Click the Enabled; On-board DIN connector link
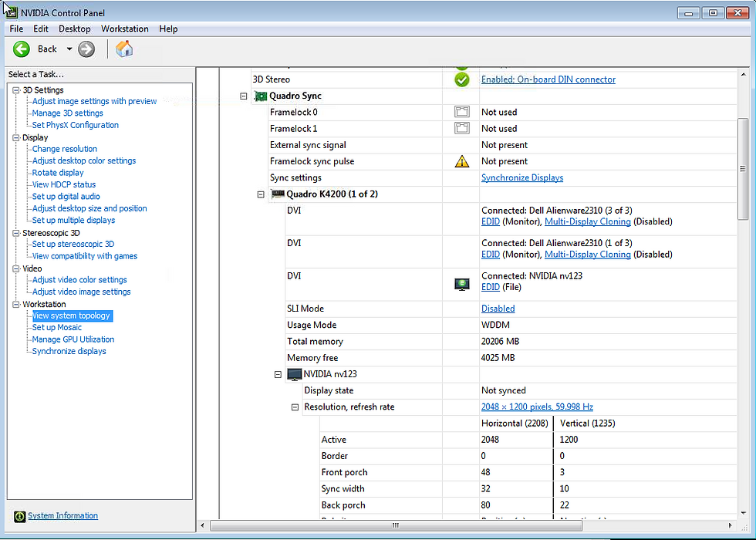The height and width of the screenshot is (540, 756). [x=548, y=79]
